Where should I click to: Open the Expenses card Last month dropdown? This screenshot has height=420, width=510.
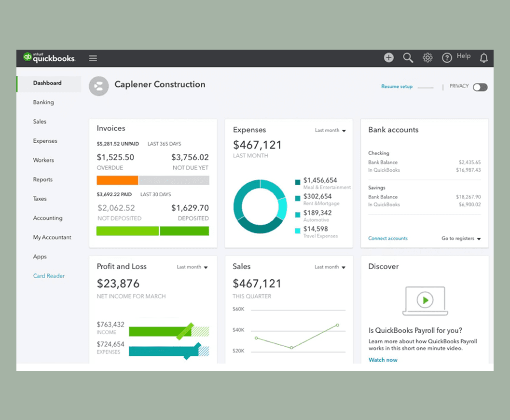pos(331,130)
